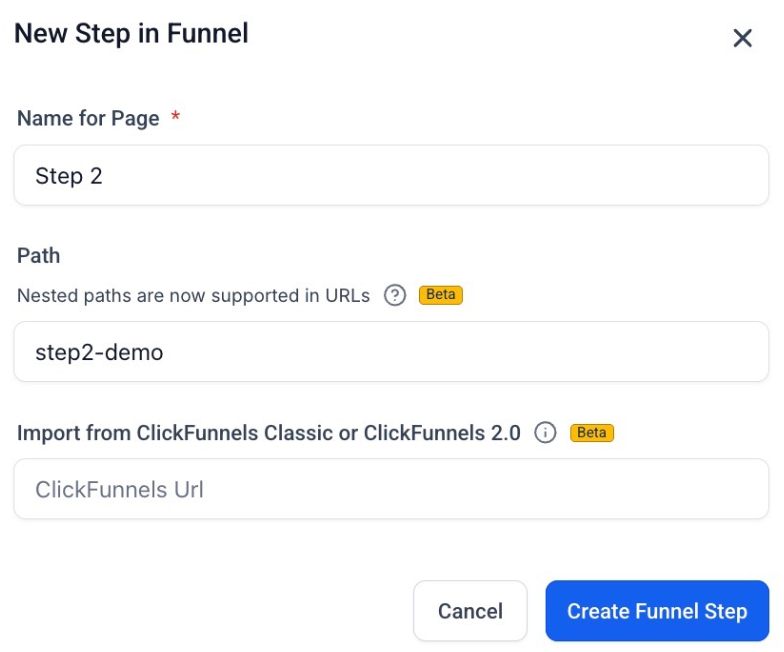Click 'Nested paths are now supported in URLs'
The height and width of the screenshot is (652, 784).
pos(194,296)
